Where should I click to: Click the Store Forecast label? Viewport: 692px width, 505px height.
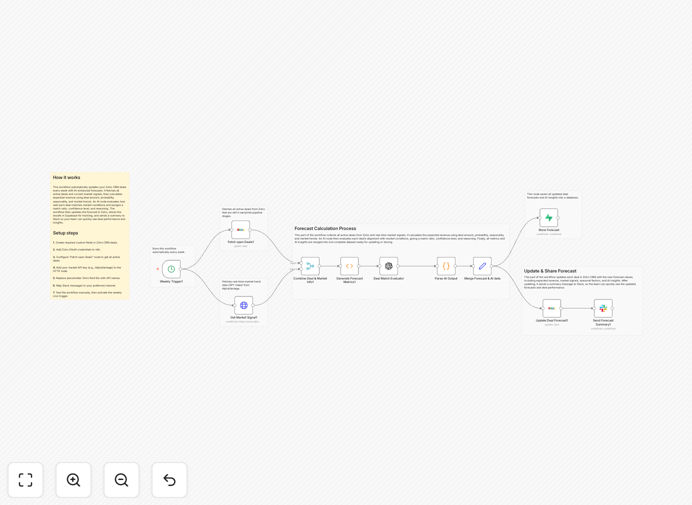point(549,230)
